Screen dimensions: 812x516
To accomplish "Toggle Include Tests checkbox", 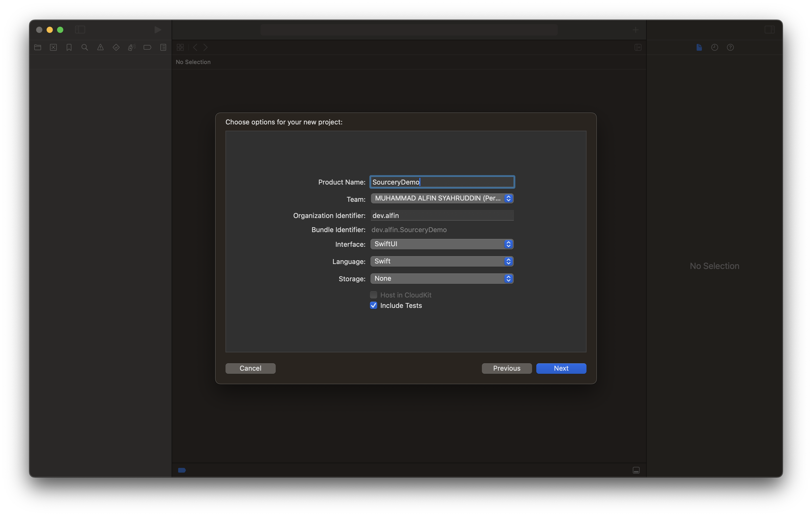I will coord(373,306).
